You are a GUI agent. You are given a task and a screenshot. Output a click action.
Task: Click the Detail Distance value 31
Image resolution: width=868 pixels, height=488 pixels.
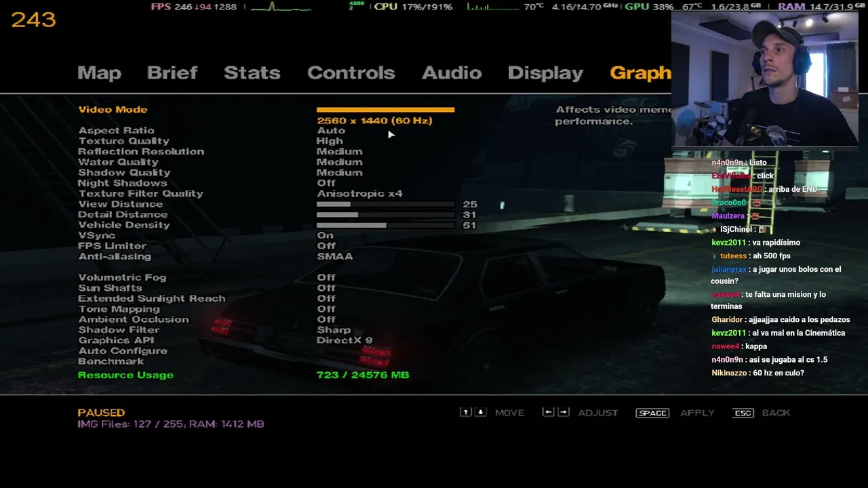tap(469, 215)
